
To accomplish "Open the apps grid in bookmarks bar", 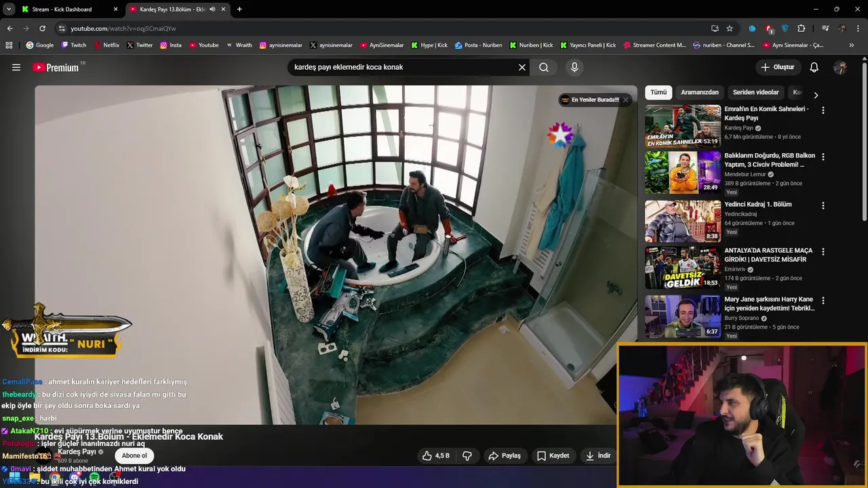I will point(9,45).
